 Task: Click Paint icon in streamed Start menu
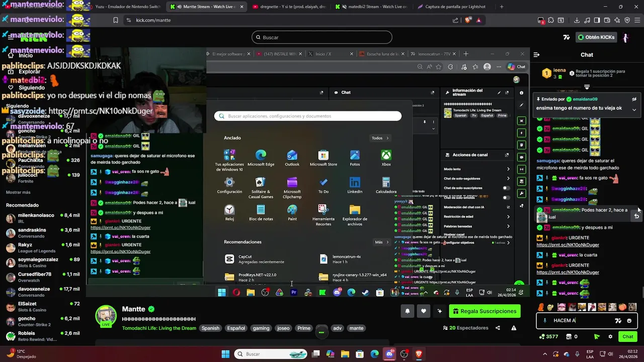pos(292,212)
